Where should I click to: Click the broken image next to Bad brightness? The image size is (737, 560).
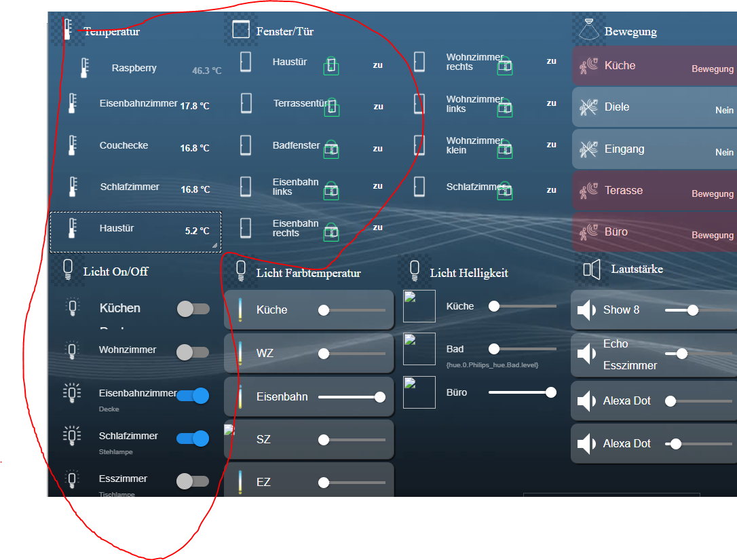(x=419, y=349)
